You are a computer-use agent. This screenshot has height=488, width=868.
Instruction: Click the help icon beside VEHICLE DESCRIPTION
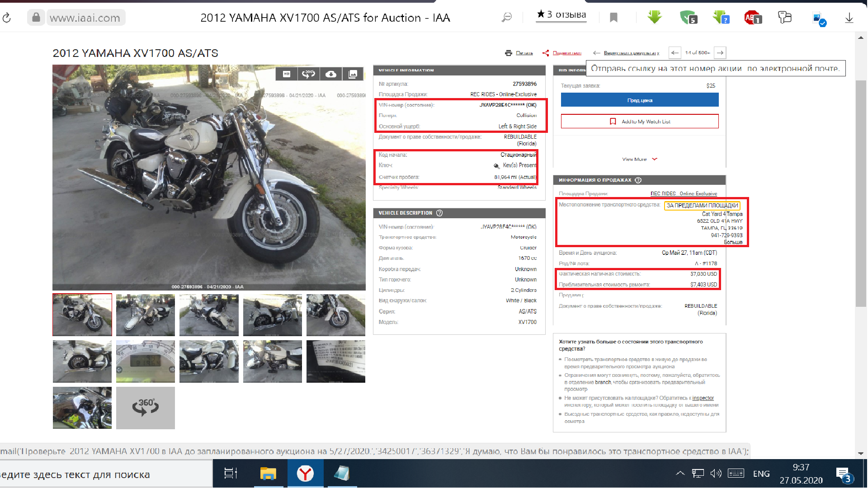coord(439,213)
